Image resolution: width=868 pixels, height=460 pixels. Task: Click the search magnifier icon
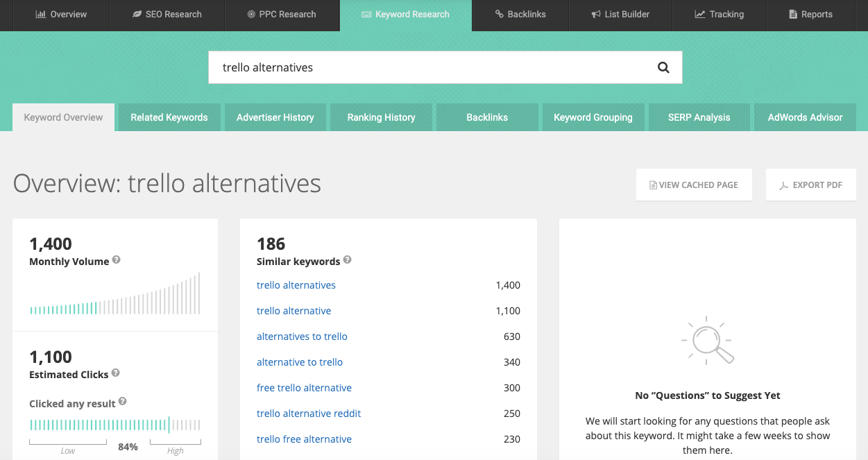(663, 67)
